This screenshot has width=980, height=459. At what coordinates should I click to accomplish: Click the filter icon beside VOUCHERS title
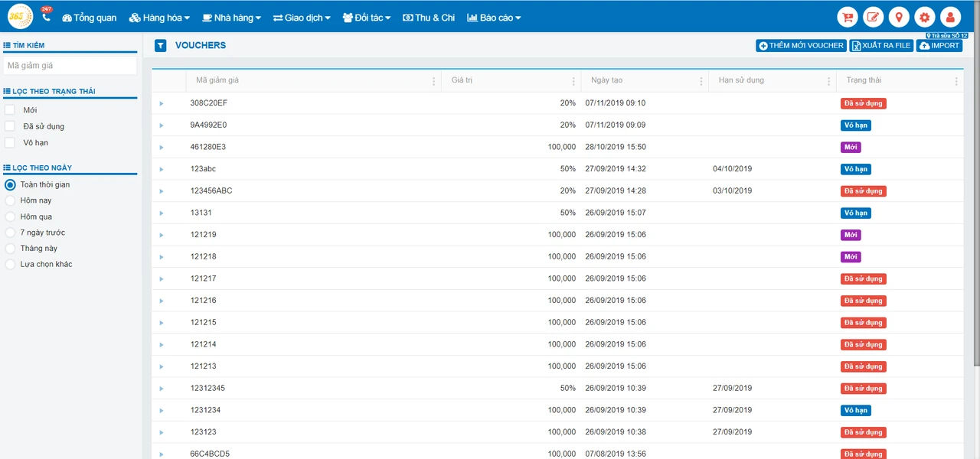tap(160, 46)
